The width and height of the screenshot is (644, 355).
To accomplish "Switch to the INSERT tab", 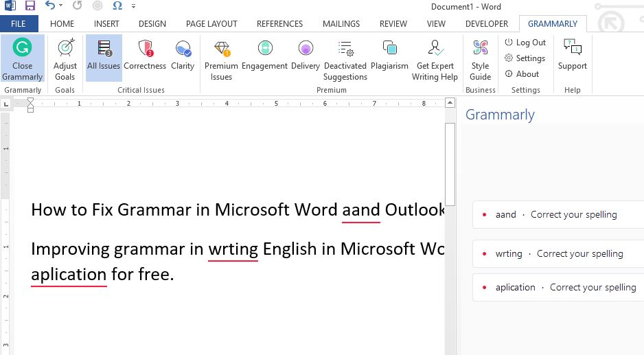I will (x=106, y=24).
